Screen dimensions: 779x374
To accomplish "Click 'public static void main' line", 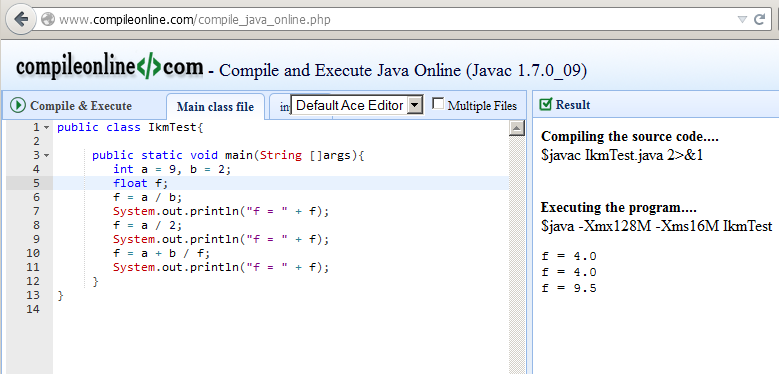I will [229, 155].
